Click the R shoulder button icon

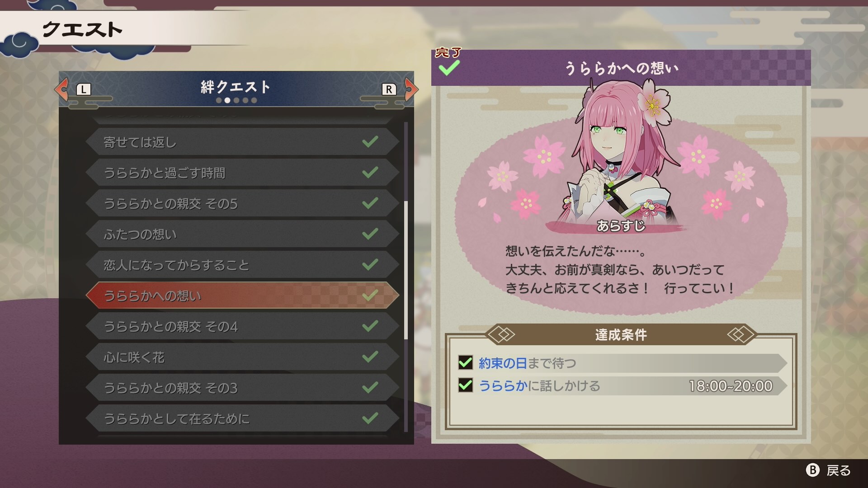pyautogui.click(x=389, y=89)
